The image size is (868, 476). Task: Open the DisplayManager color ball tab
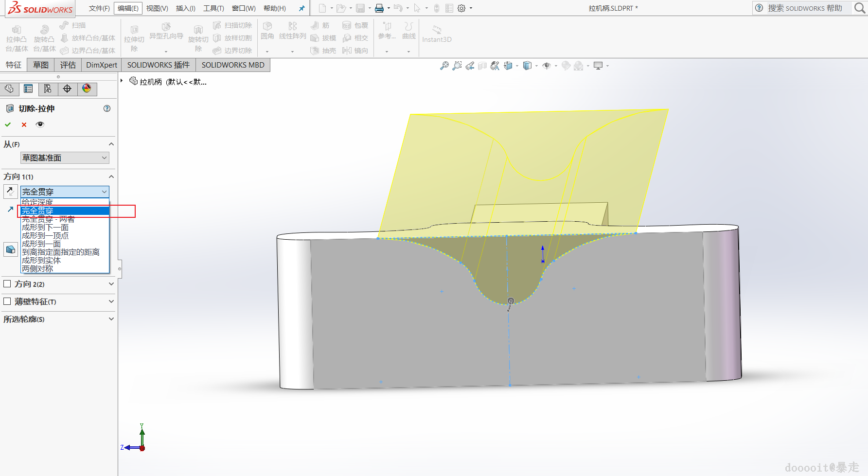[x=87, y=88]
